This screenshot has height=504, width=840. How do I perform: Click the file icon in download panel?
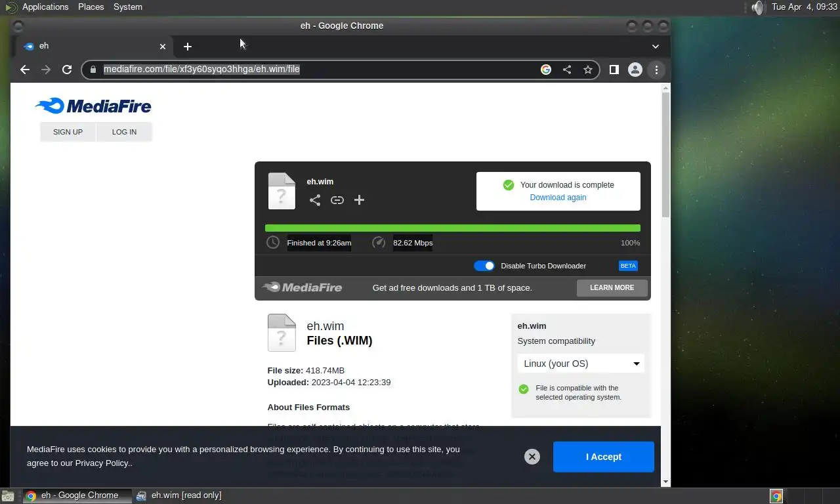[x=282, y=191]
